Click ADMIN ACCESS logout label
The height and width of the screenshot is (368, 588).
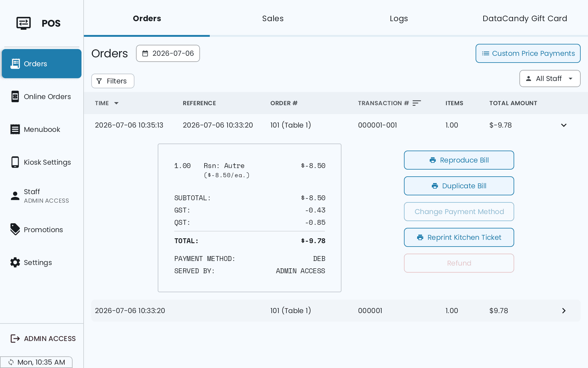pos(50,339)
